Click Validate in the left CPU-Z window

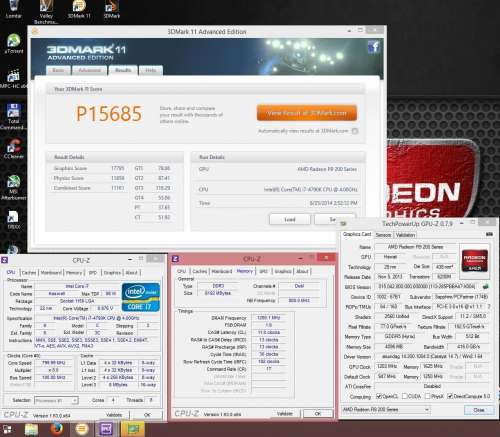click(x=114, y=415)
